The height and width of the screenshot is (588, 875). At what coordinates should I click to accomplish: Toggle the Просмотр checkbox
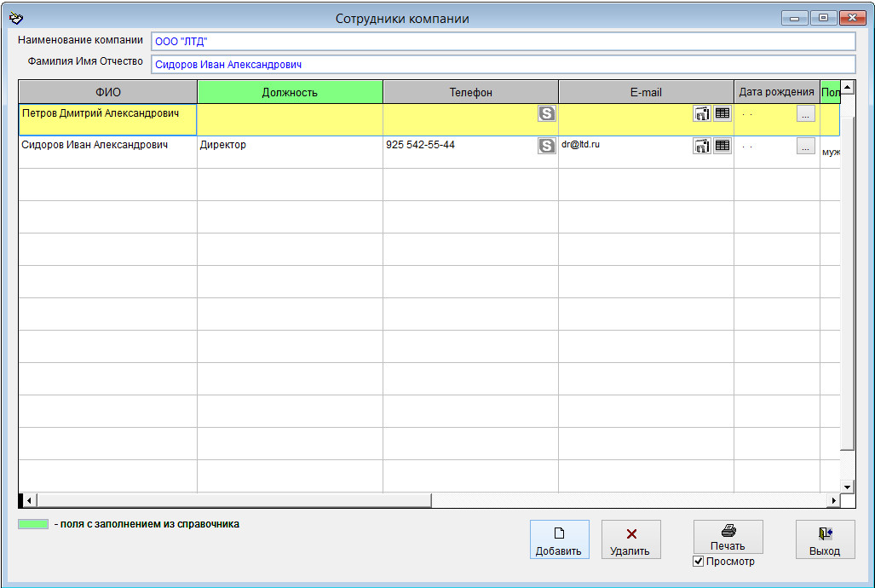click(698, 562)
